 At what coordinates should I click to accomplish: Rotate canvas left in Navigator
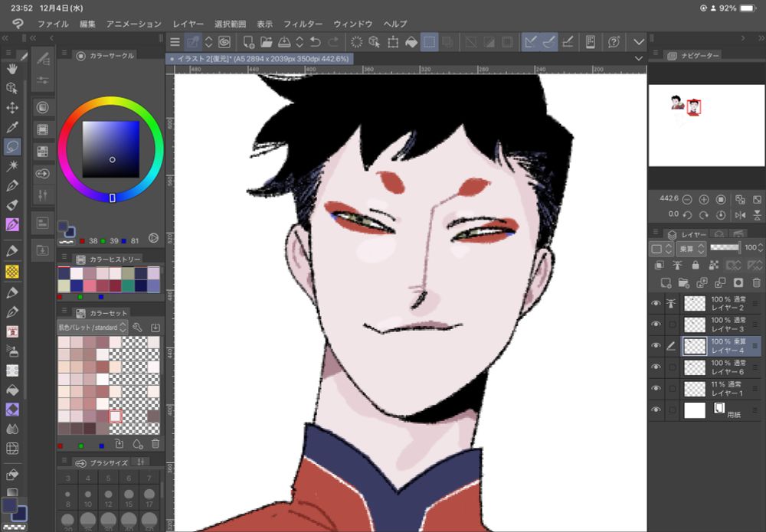point(687,215)
